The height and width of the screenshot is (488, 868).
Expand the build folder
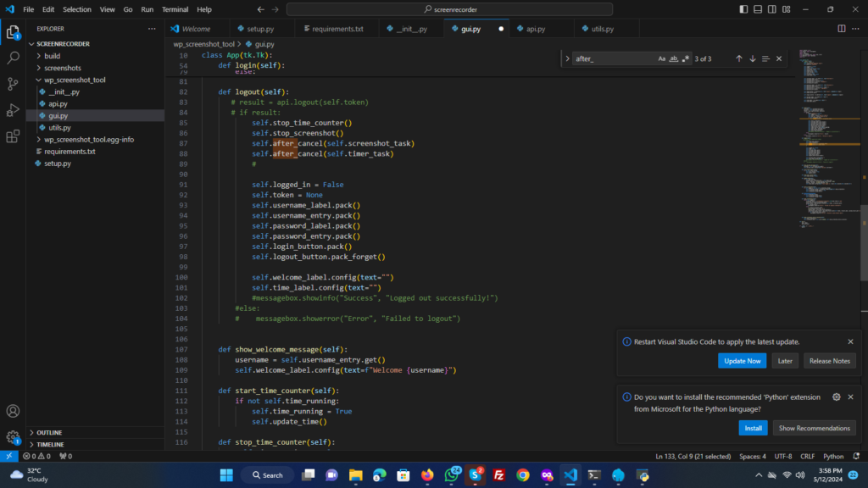coord(53,56)
